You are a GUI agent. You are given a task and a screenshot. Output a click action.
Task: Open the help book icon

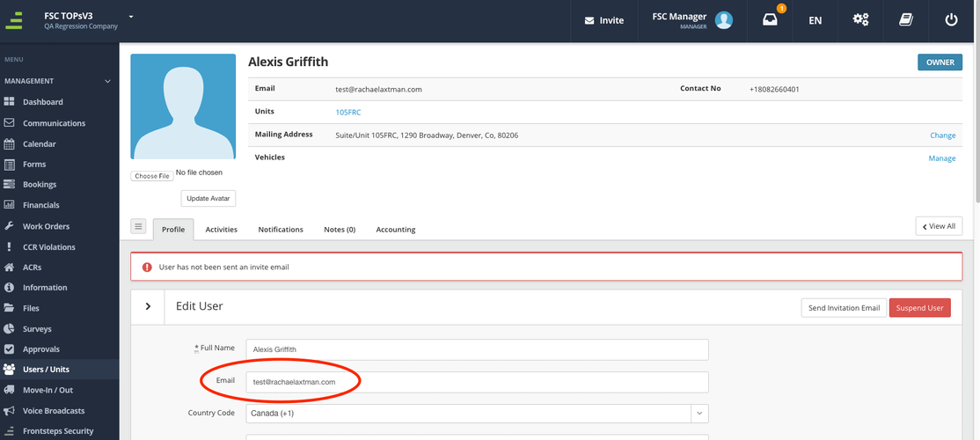tap(905, 20)
